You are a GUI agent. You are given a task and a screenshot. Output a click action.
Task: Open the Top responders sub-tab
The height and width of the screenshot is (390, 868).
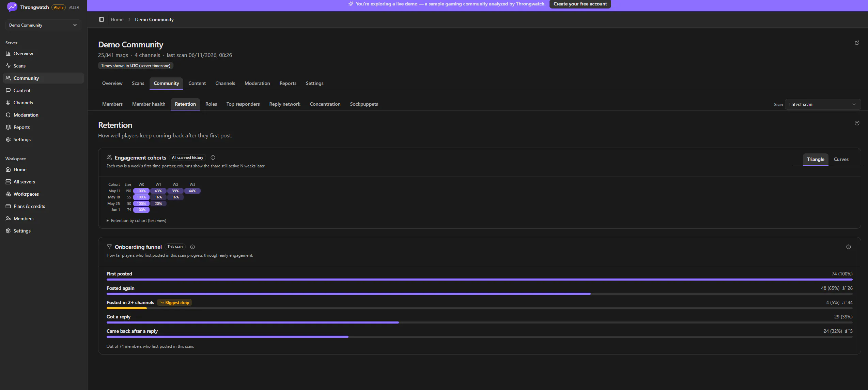click(x=243, y=104)
